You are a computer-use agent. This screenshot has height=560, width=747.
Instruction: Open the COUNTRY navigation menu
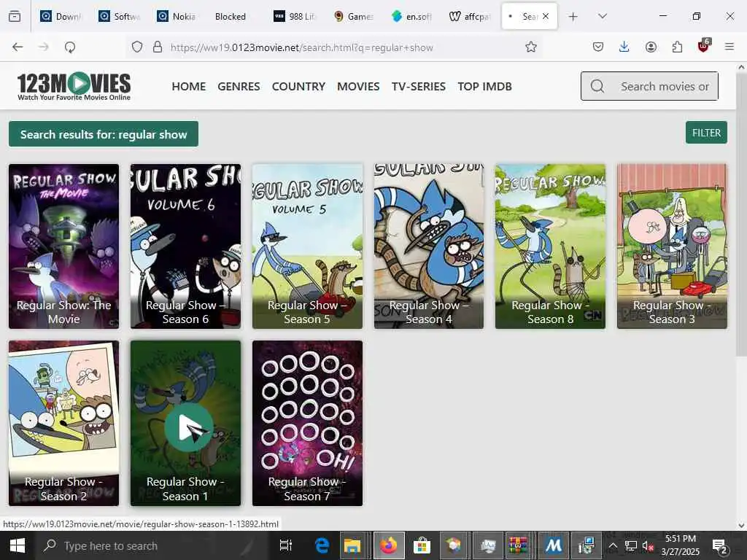click(x=298, y=87)
